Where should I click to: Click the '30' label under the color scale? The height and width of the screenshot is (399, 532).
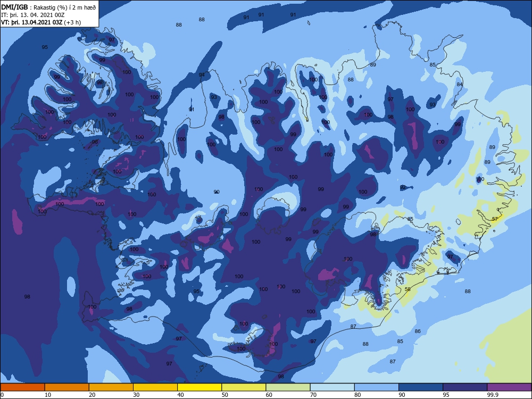tap(136, 395)
